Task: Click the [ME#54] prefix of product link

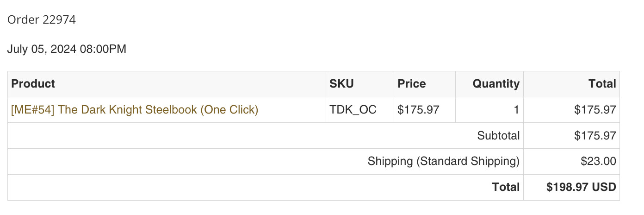Action: [32, 110]
